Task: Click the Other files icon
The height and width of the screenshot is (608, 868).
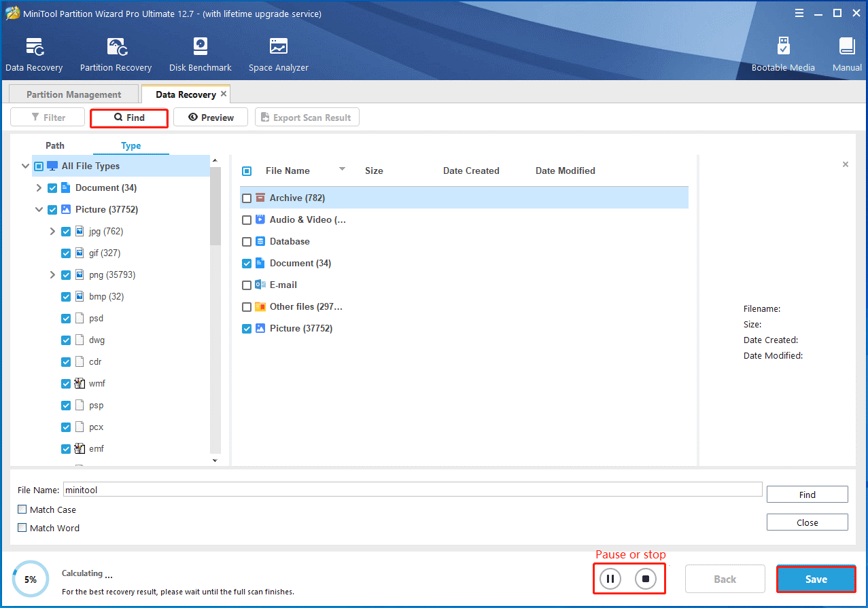Action: pyautogui.click(x=260, y=306)
